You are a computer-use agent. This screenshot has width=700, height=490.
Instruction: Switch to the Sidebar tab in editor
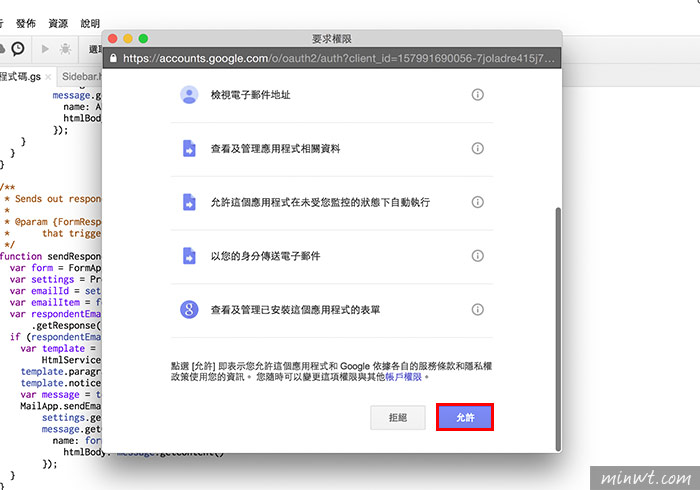[81, 77]
